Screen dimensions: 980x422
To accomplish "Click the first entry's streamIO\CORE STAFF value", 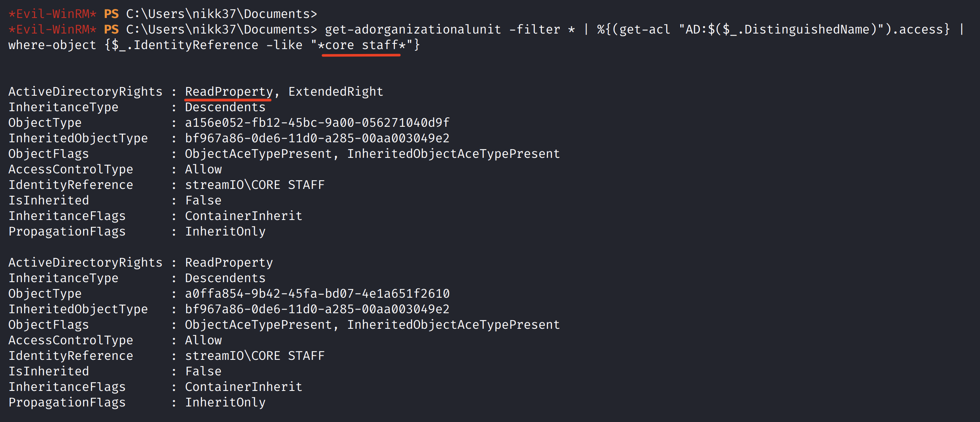I will click(x=254, y=185).
